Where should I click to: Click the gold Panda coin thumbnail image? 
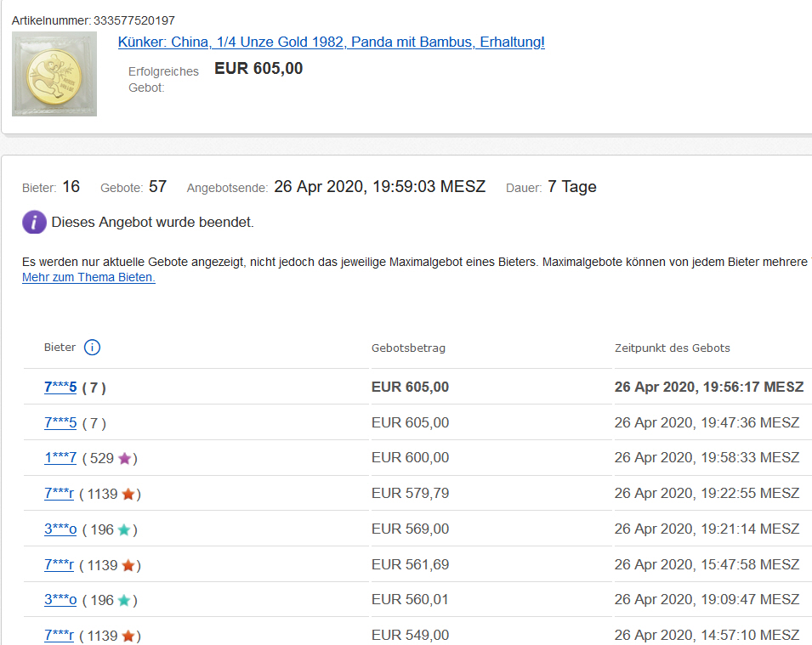pyautogui.click(x=54, y=74)
